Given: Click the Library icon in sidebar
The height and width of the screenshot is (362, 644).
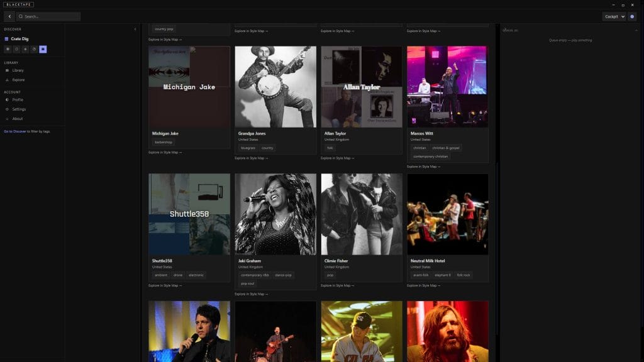Looking at the screenshot, I should (7, 70).
